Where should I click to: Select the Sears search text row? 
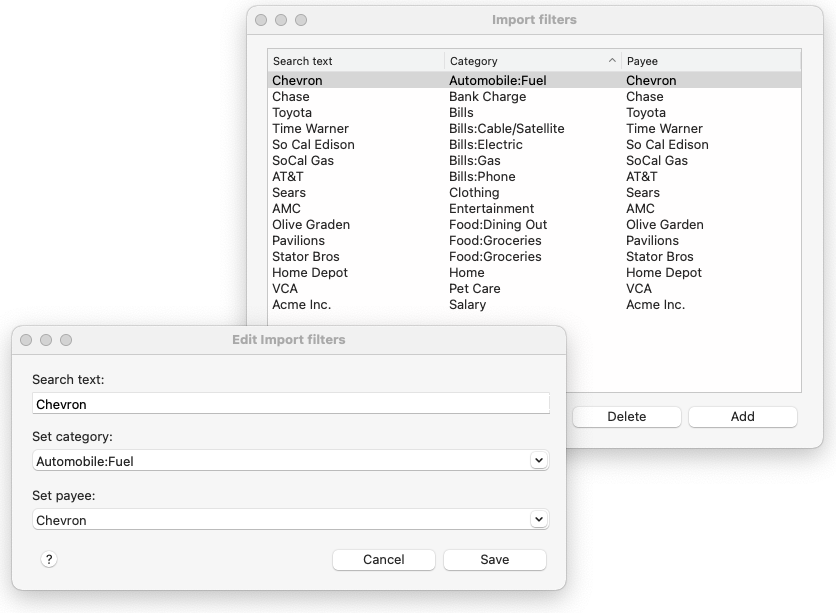[288, 192]
